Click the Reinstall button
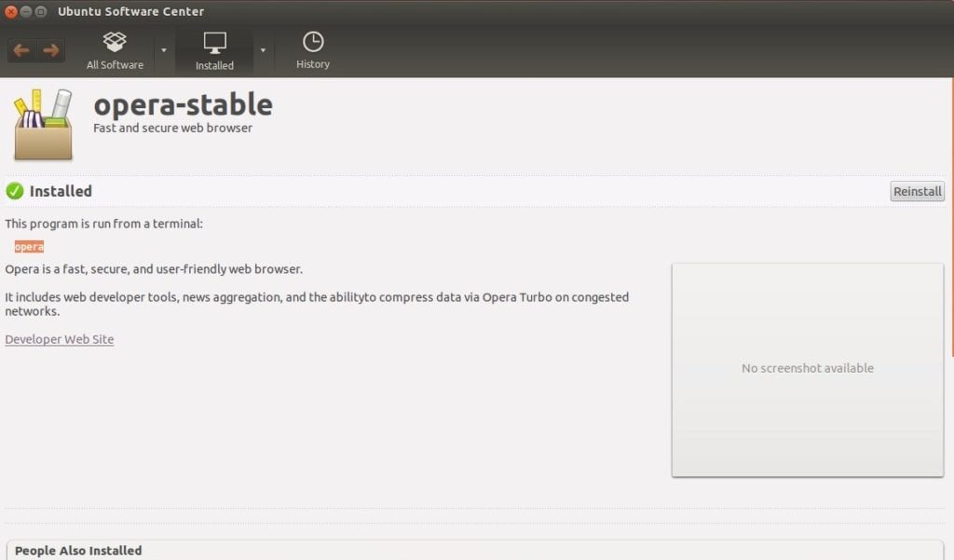 coord(917,191)
